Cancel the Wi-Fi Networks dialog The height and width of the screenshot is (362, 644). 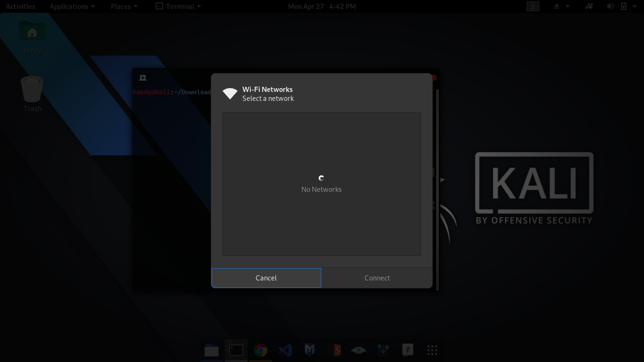(x=266, y=278)
